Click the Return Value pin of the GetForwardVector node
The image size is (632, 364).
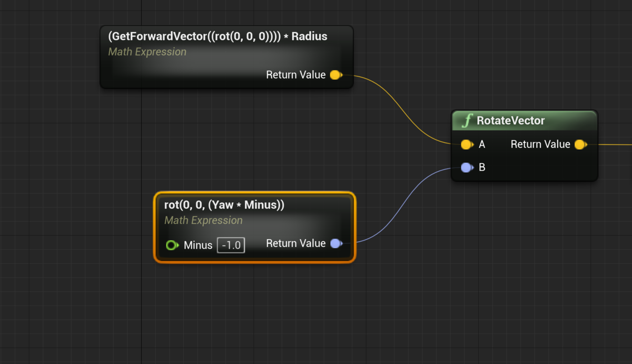(x=335, y=75)
